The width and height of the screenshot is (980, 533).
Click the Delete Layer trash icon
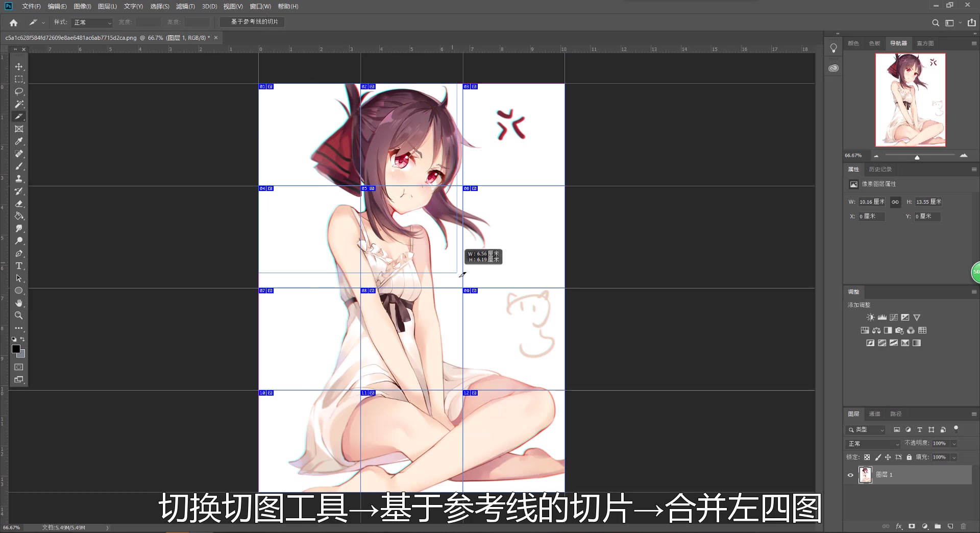click(963, 526)
